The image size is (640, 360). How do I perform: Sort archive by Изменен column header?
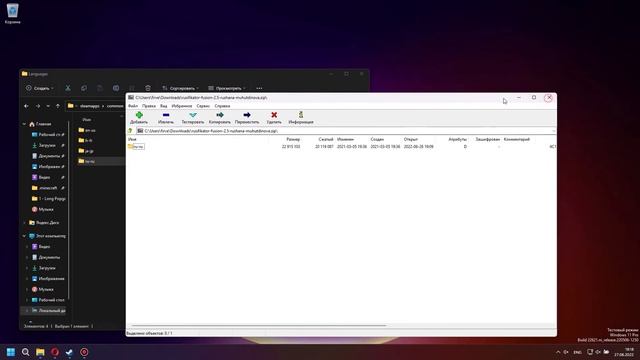point(345,139)
